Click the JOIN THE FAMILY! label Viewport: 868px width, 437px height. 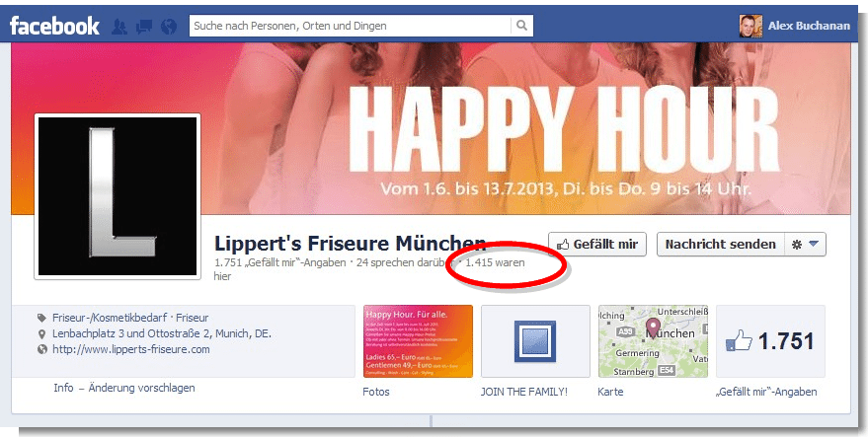tap(523, 392)
